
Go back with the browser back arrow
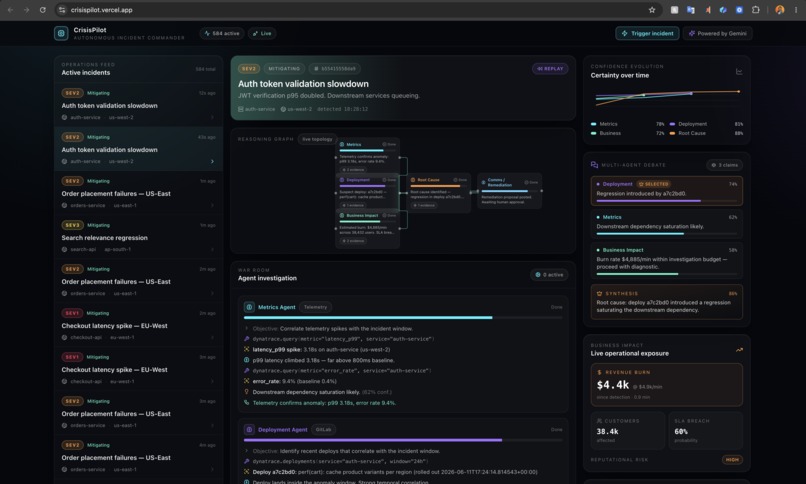point(10,10)
